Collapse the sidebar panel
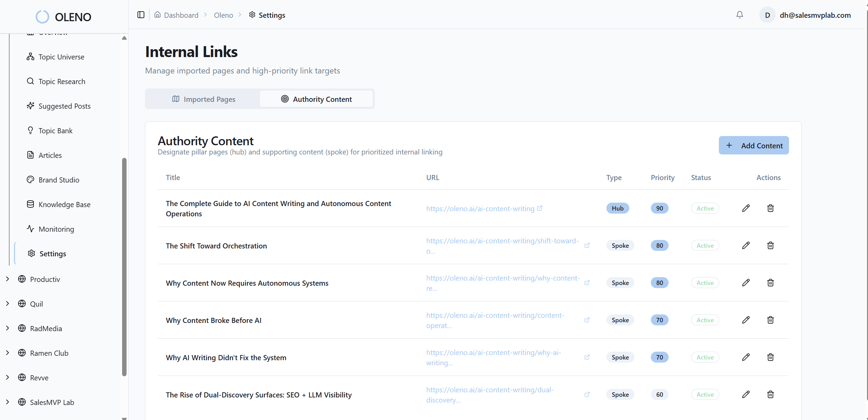This screenshot has height=420, width=868. pos(140,15)
